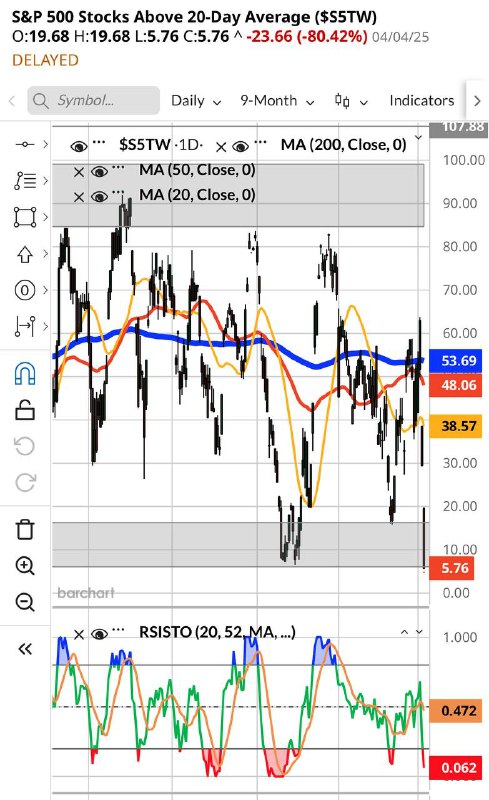This screenshot has height=800, width=489.
Task: Expand arrow marker options chevron
Action: (45, 254)
